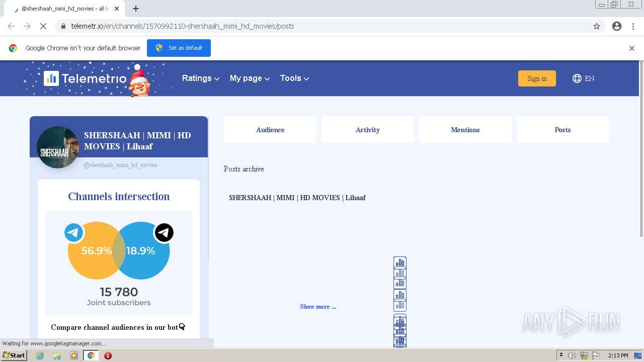Click the 15 780 joint subscribers count
This screenshot has height=362, width=644.
point(119,292)
